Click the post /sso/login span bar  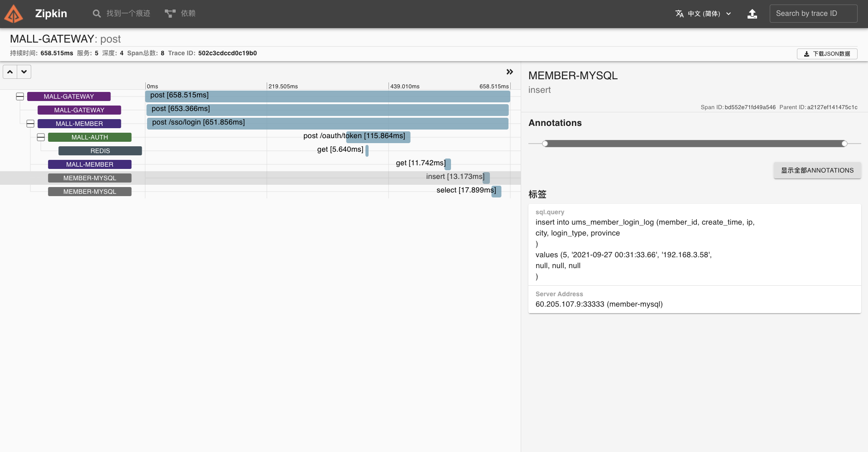click(327, 123)
